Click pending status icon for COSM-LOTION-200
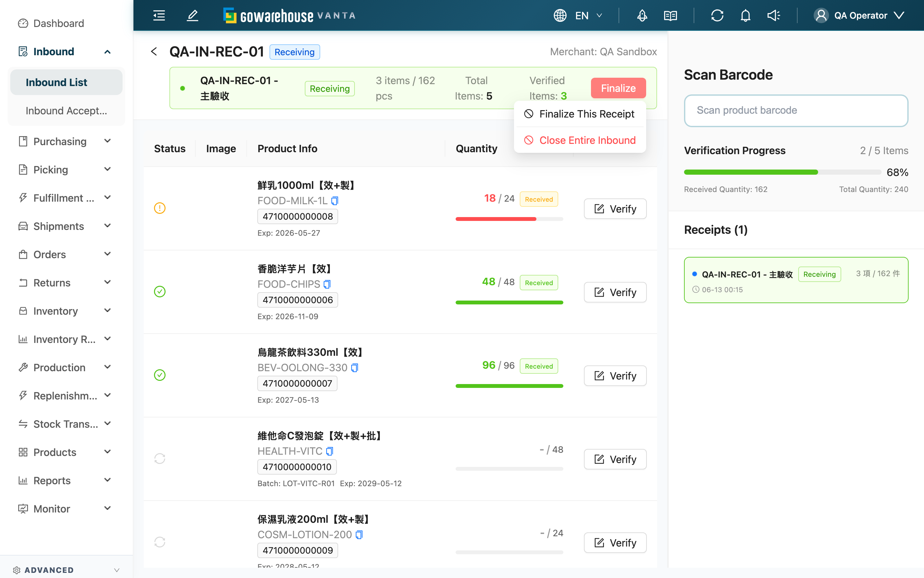 coord(159,542)
